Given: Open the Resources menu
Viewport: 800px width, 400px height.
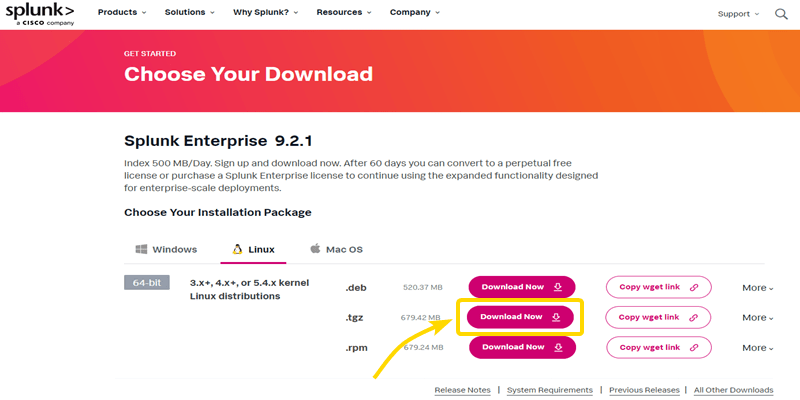Looking at the screenshot, I should pyautogui.click(x=343, y=13).
